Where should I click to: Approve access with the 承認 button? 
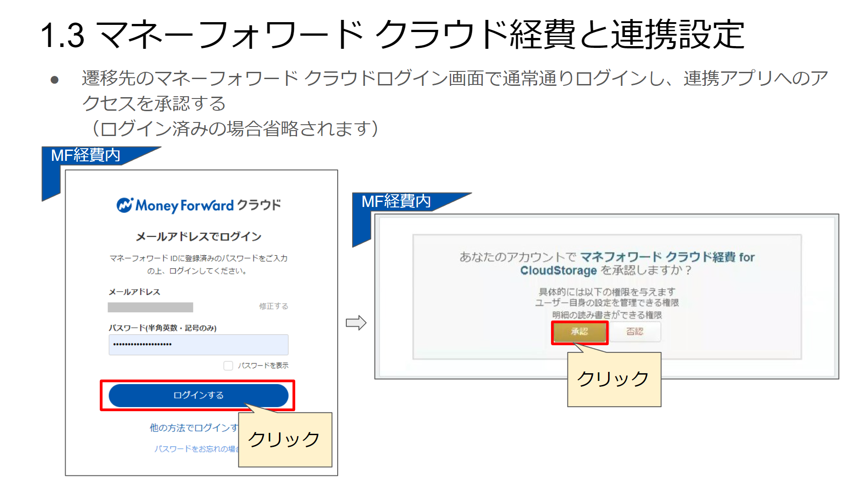point(579,332)
